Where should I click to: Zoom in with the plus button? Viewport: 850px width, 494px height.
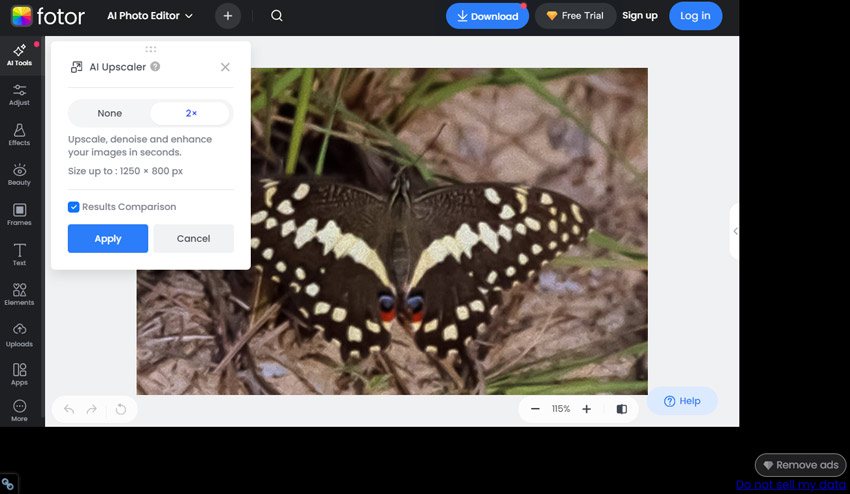point(587,409)
